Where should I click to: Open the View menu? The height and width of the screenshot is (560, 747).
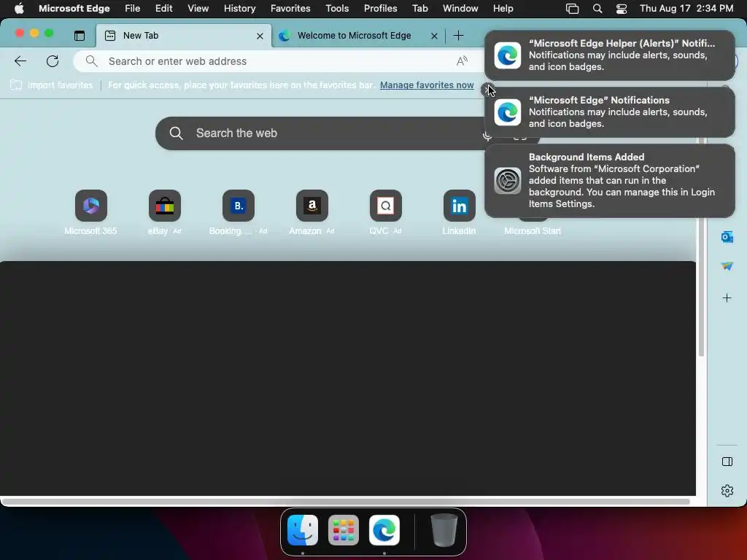tap(198, 9)
